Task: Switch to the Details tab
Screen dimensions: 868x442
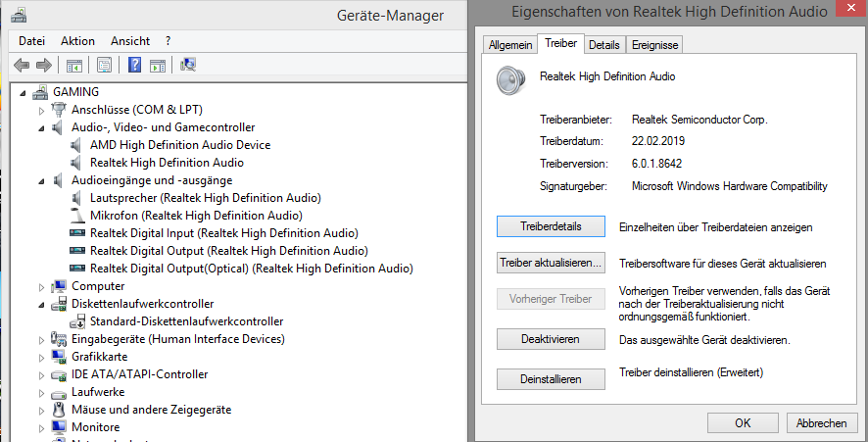Action: coord(604,45)
